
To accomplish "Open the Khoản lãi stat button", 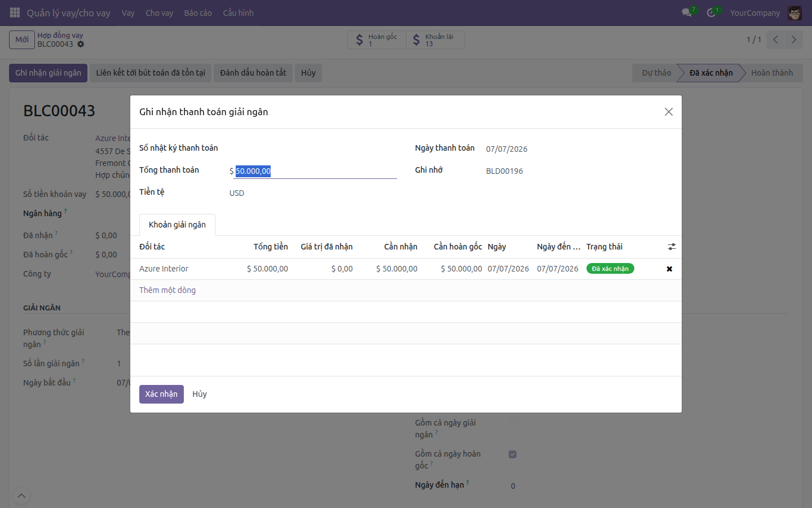I will 435,40.
